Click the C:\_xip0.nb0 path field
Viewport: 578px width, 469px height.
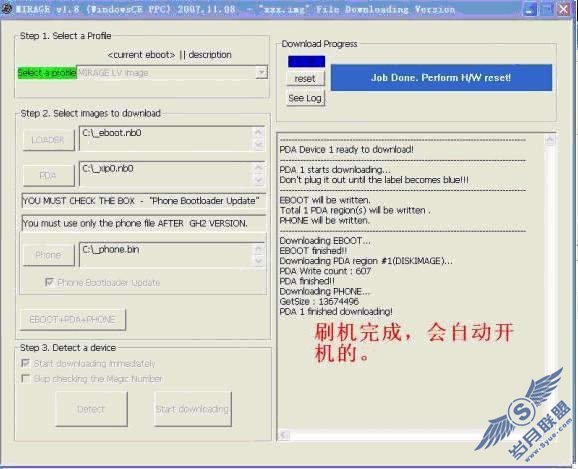pos(172,174)
